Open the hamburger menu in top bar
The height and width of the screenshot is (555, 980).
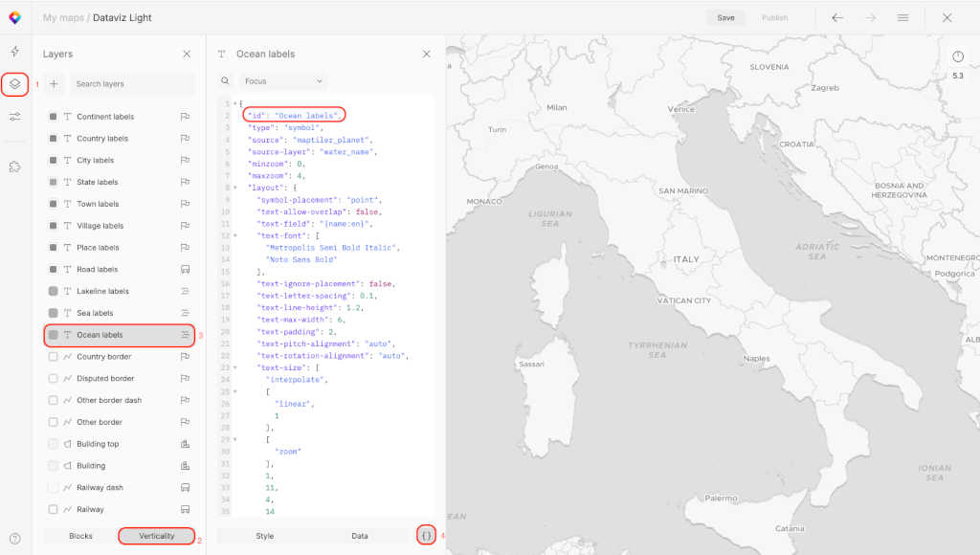pos(902,17)
